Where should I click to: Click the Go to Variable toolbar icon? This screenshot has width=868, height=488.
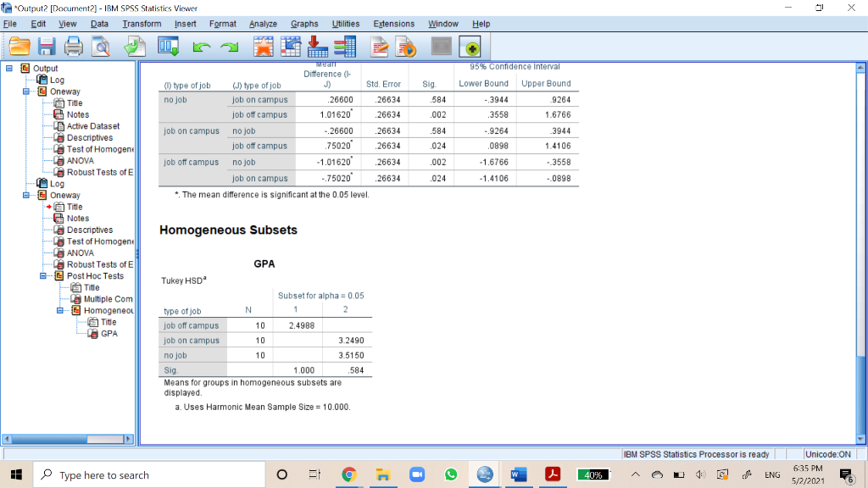point(318,47)
